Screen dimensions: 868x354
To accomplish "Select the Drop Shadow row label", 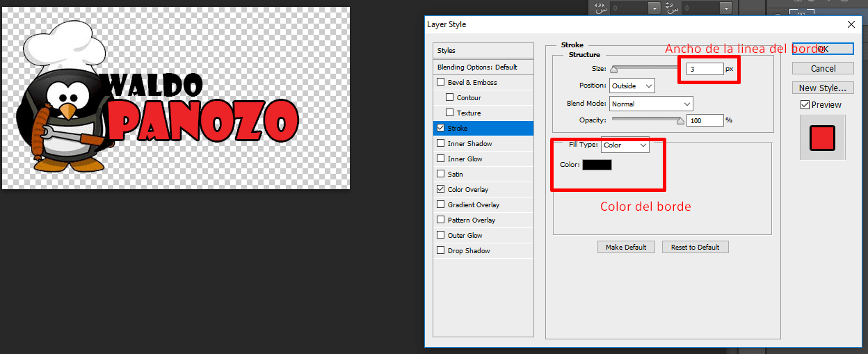I will [467, 250].
